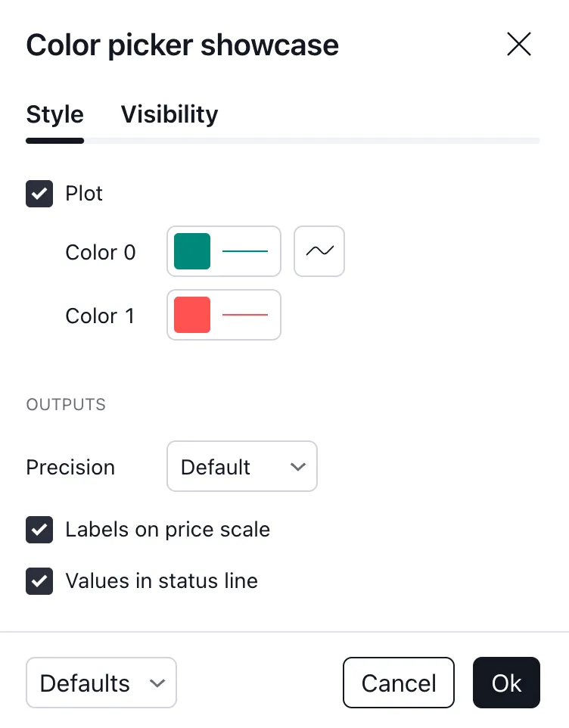Click the "Values in status line" text
The width and height of the screenshot is (569, 728).
click(161, 581)
